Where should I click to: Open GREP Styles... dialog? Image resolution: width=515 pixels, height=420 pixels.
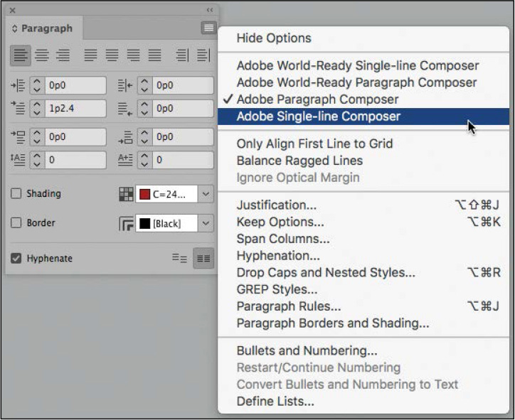[363, 290]
